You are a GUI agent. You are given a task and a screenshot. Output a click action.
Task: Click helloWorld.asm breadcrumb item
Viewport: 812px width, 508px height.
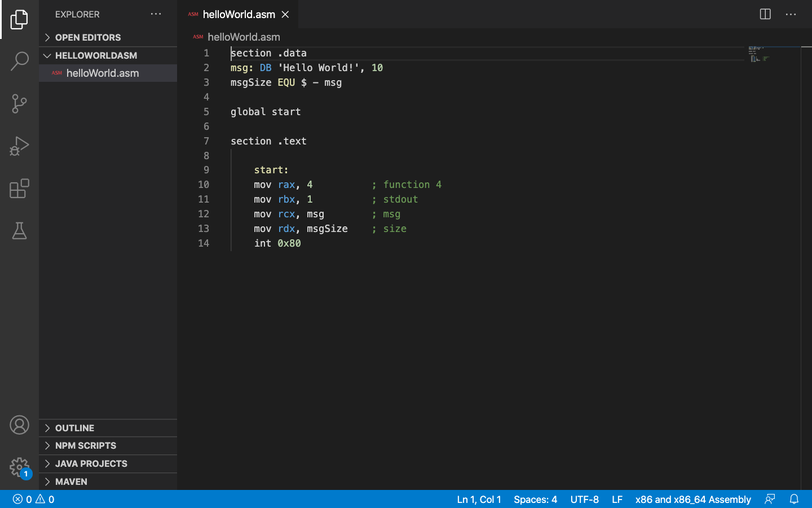pyautogui.click(x=244, y=37)
